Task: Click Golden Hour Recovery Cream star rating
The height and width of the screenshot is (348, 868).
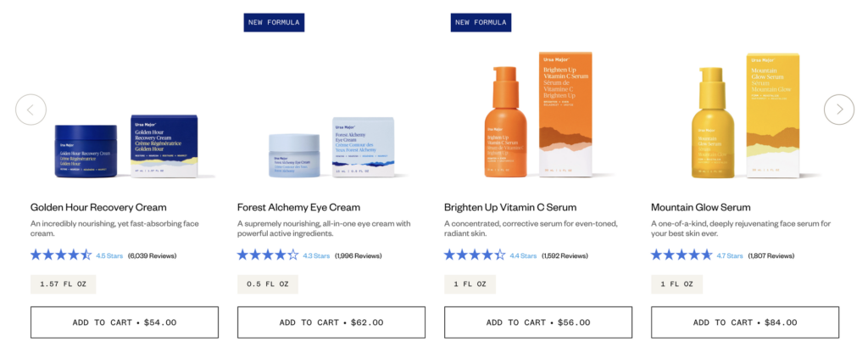Action: (x=61, y=255)
